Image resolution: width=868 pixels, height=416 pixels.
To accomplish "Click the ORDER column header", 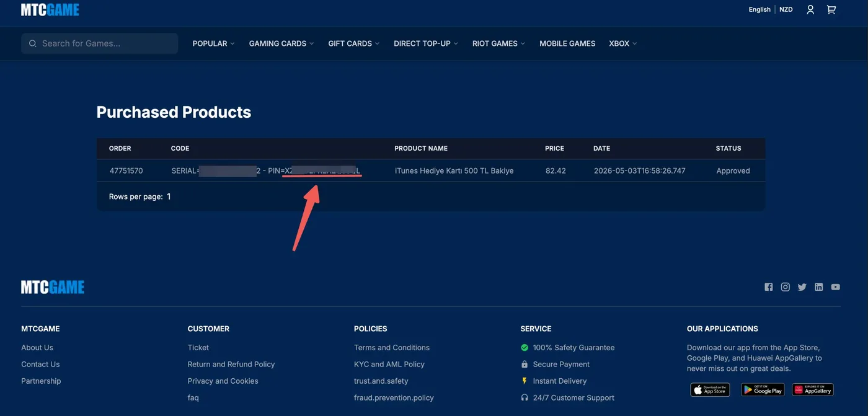I will [120, 149].
